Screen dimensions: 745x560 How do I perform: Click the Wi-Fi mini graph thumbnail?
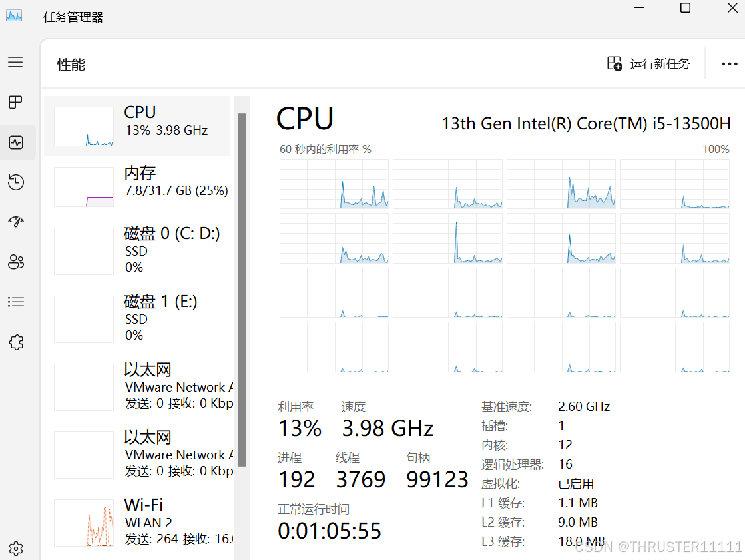click(84, 523)
